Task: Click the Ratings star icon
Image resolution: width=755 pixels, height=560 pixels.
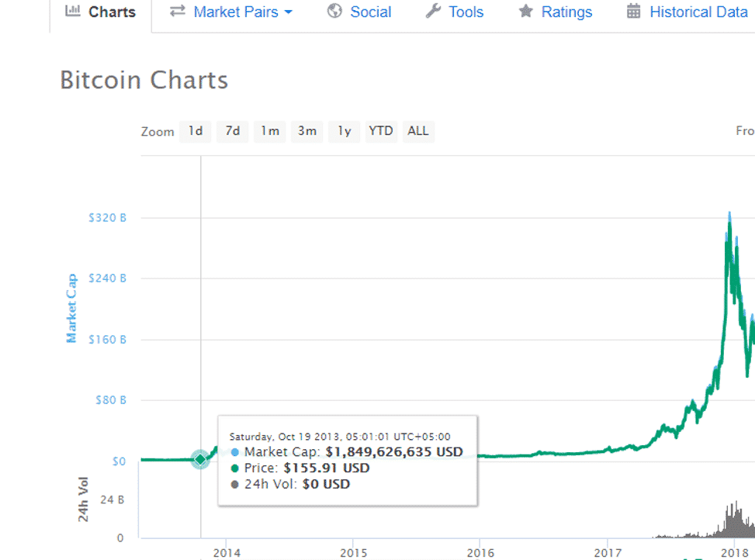Action: [x=526, y=12]
